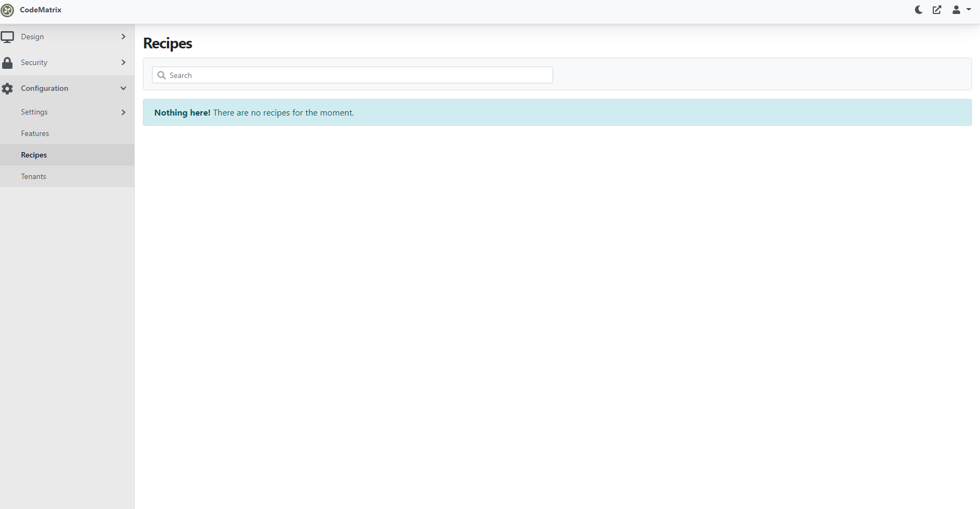This screenshot has width=980, height=509.
Task: Click the Recipes page heading
Action: [167, 43]
